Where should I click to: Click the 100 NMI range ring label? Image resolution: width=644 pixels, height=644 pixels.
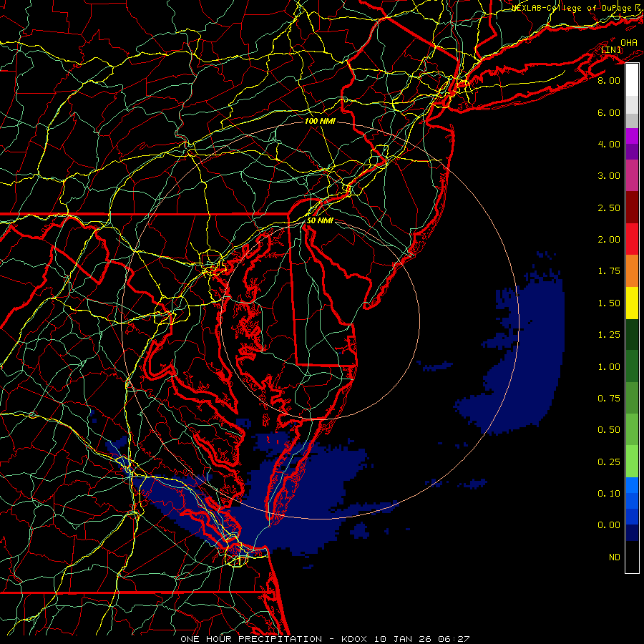tap(320, 121)
